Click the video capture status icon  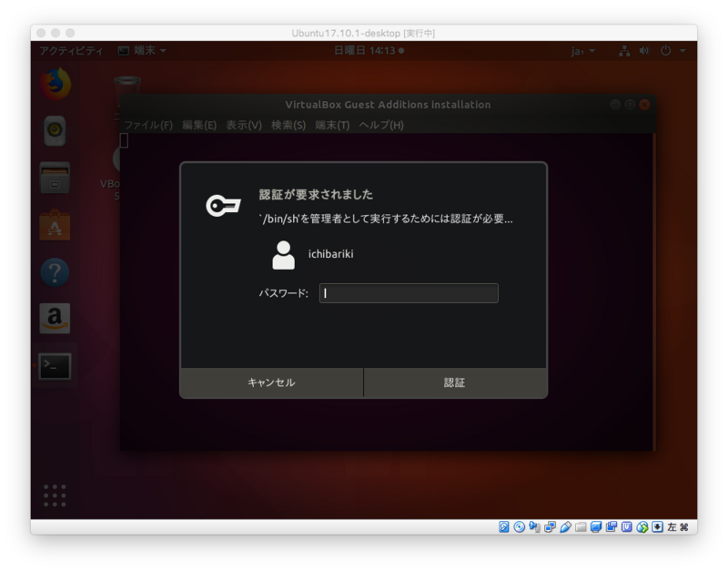(x=611, y=527)
